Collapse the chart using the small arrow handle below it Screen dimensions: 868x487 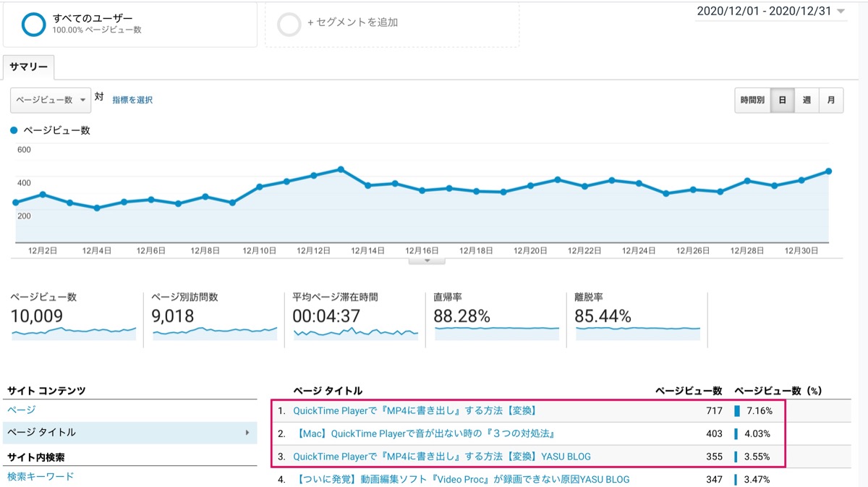click(x=427, y=261)
